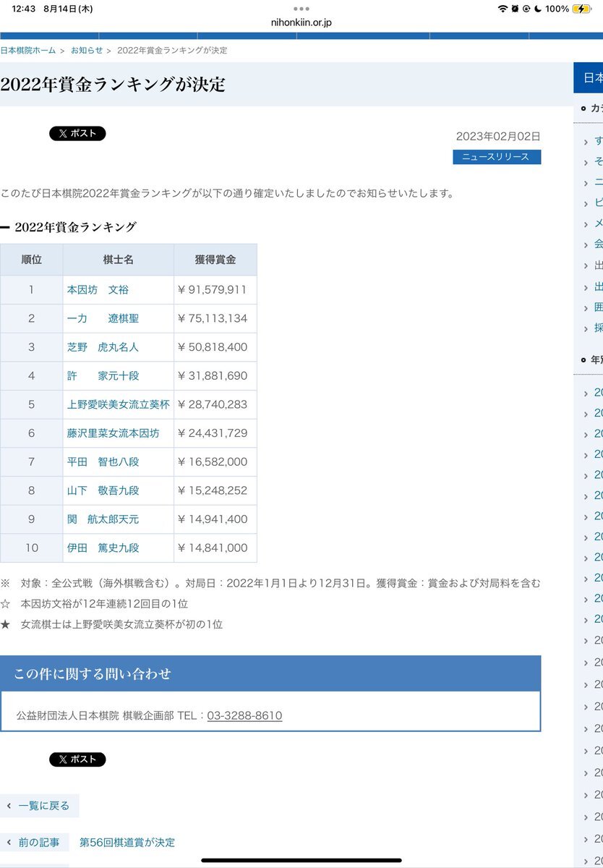Viewport: 603px width, 868px height.
Task: Open player link 本因坊 文裕
Action: pyautogui.click(x=98, y=290)
